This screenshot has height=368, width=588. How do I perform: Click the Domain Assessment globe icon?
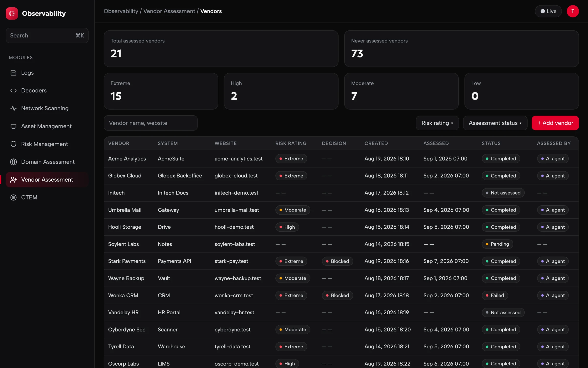click(13, 162)
